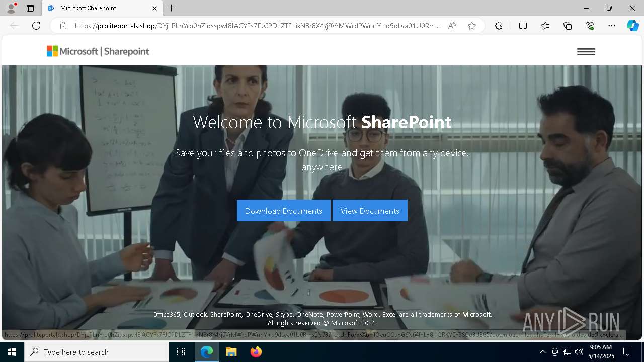
Task: Close the Edge browser window
Action: click(x=632, y=8)
